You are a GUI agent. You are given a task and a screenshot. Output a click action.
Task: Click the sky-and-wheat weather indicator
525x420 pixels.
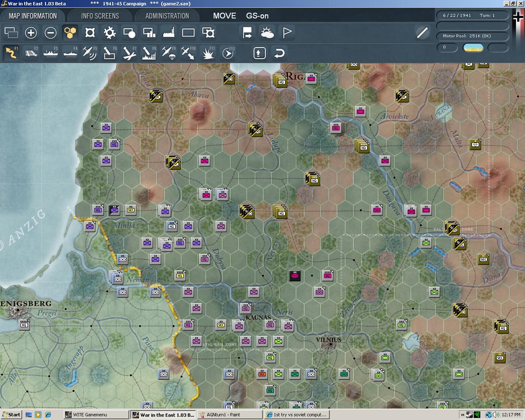tap(473, 47)
